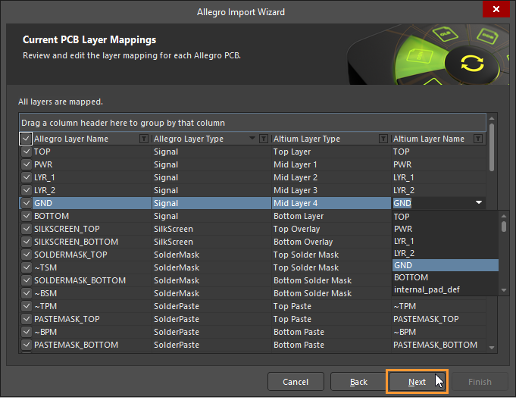Screen dimensions: 516x398
Task: Click filter icon on Allegro Layer Type column
Action: [263, 139]
